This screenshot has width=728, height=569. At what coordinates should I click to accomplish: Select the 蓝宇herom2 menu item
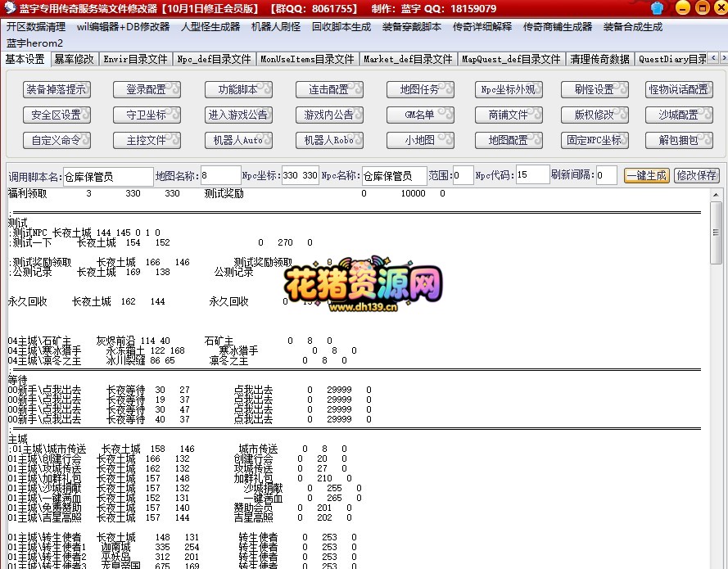(x=34, y=43)
